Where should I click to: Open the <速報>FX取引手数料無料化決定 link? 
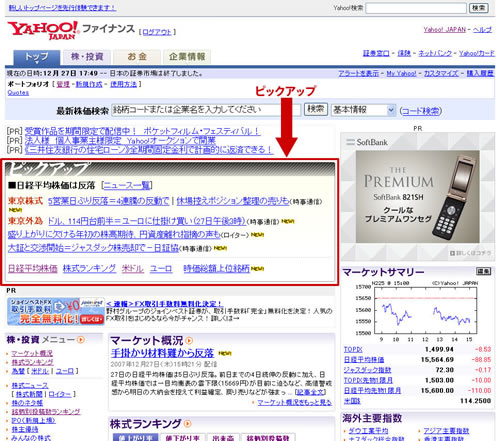pyautogui.click(x=164, y=304)
